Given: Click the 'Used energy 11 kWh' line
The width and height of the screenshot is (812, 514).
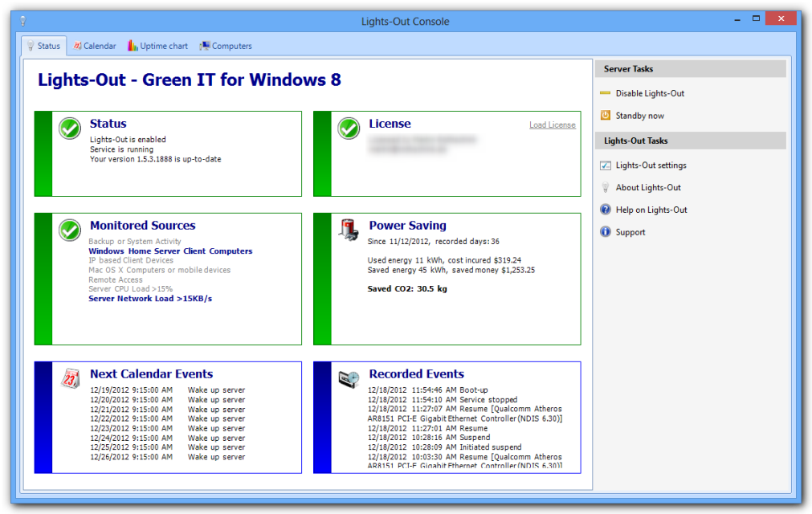Looking at the screenshot, I should tap(444, 260).
